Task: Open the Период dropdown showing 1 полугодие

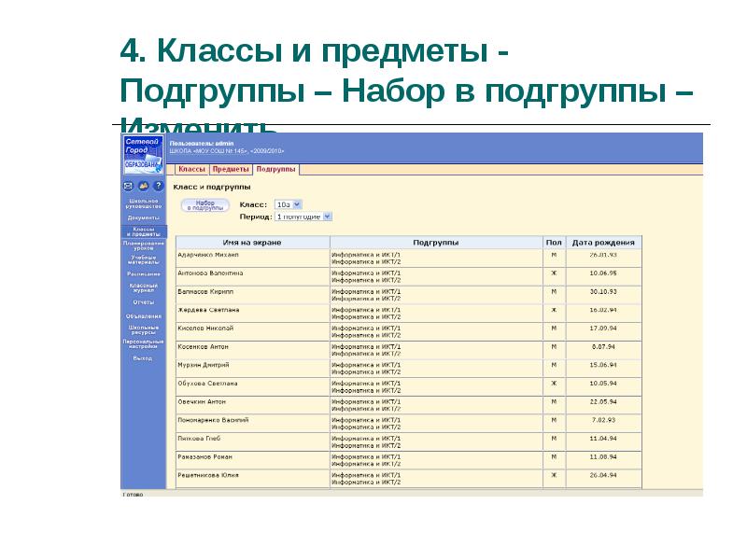Action: pyautogui.click(x=303, y=217)
